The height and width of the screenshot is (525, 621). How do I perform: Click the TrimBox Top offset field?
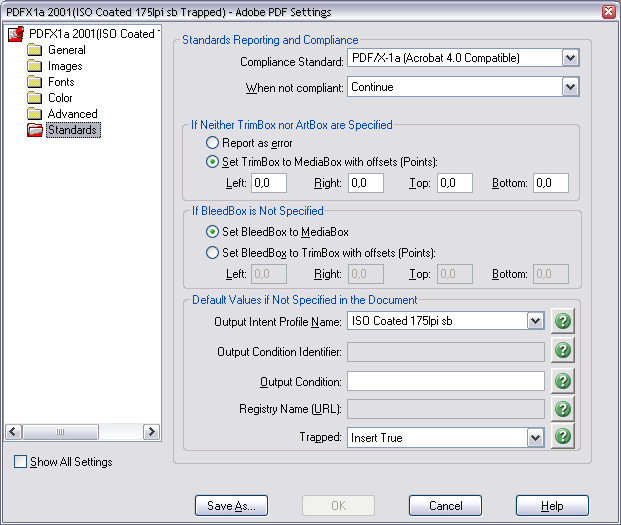click(x=455, y=183)
